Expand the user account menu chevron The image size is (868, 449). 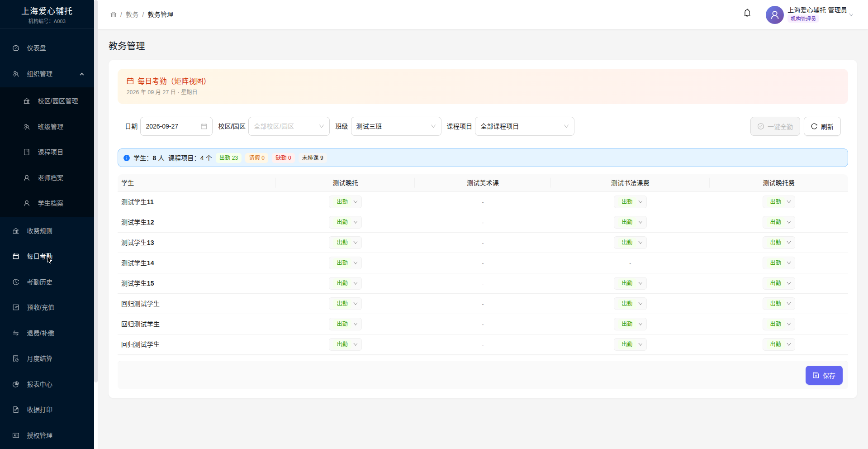tap(851, 15)
